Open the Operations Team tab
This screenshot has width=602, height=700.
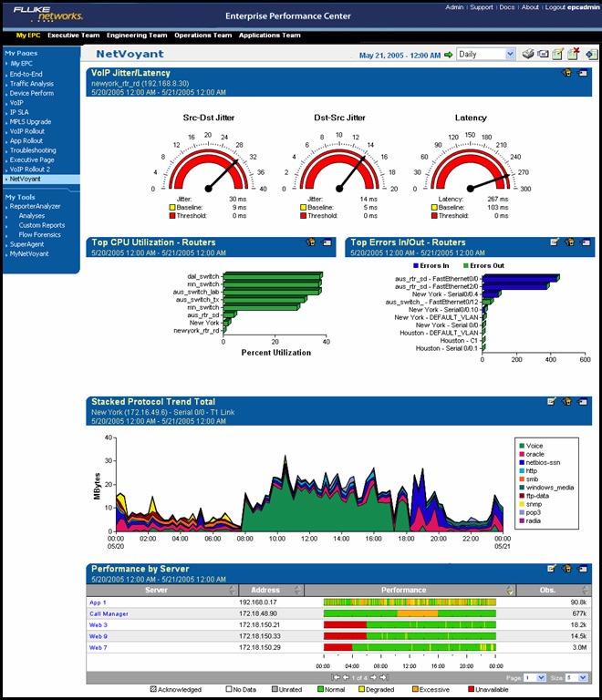click(203, 36)
